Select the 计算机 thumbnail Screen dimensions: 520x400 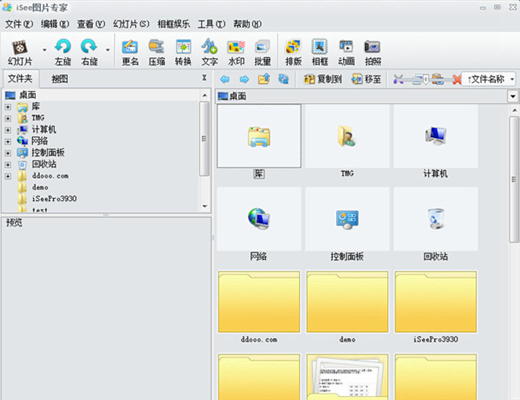[x=435, y=136]
